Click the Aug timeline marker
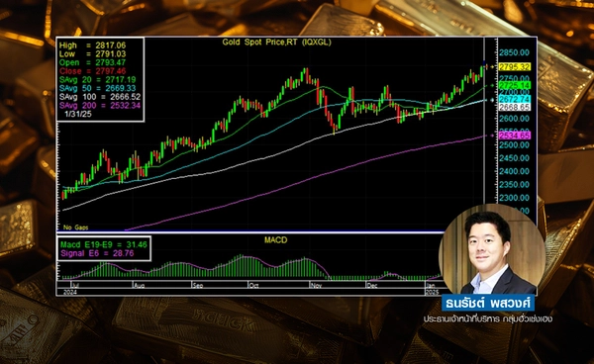594x364 pixels. coord(139,286)
